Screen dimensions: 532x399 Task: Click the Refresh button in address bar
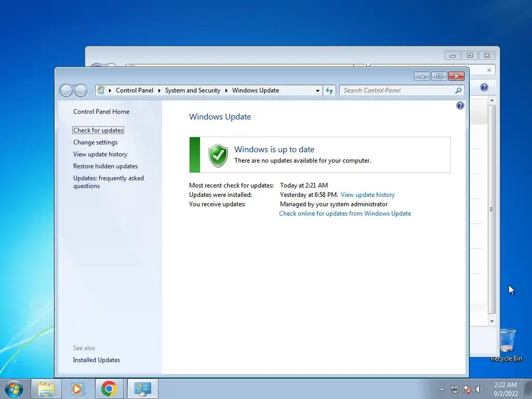(329, 90)
